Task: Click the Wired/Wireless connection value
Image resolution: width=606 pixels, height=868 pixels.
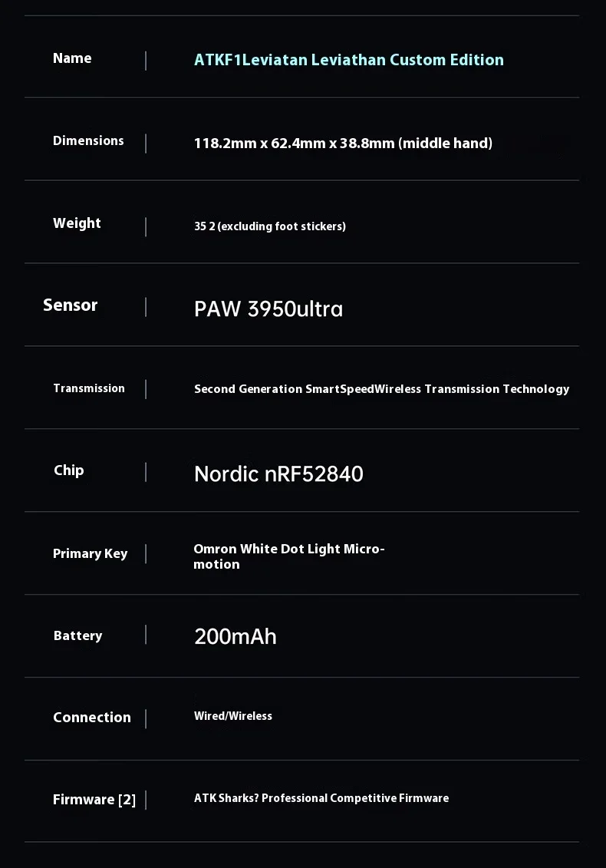Action: (x=233, y=716)
